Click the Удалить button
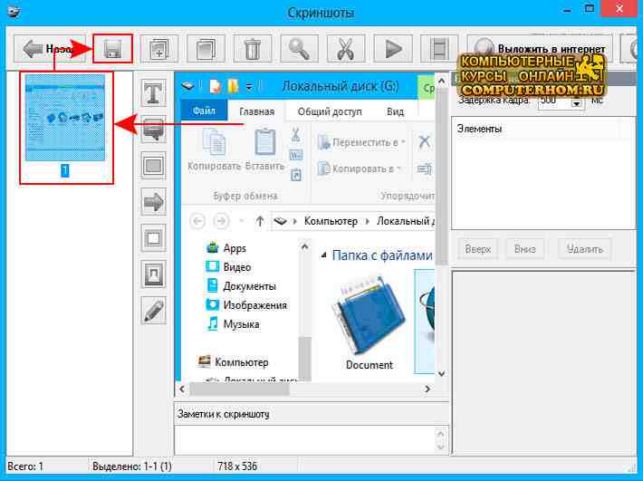 [x=585, y=249]
